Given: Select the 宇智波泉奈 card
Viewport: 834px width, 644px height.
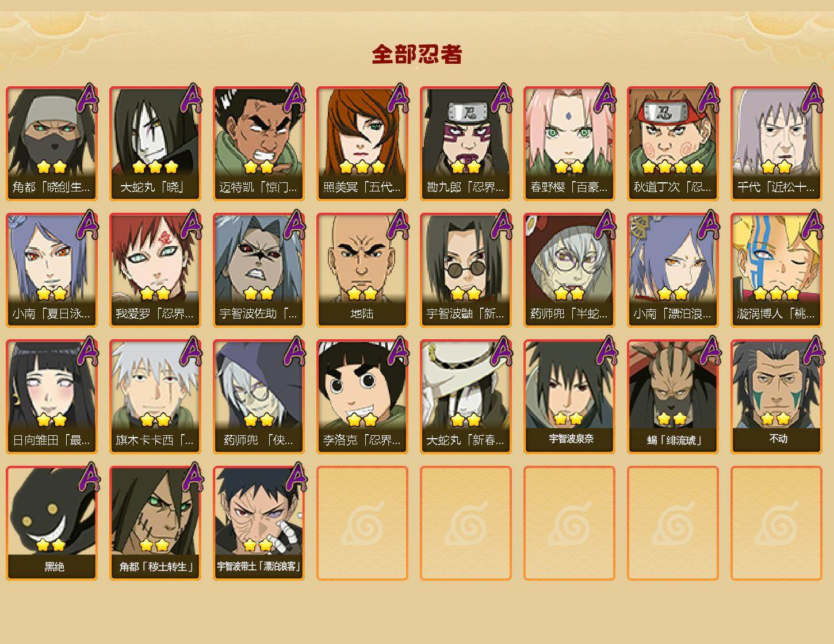Looking at the screenshot, I should pos(569,397).
